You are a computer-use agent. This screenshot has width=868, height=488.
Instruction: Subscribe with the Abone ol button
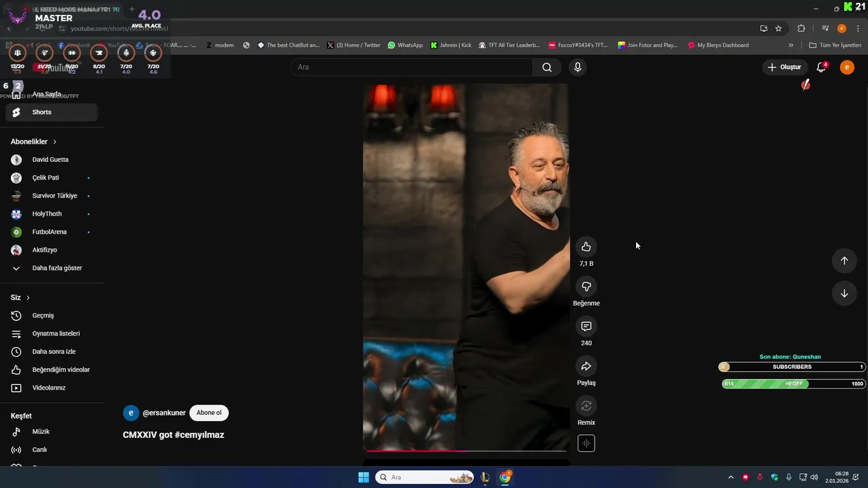click(209, 413)
